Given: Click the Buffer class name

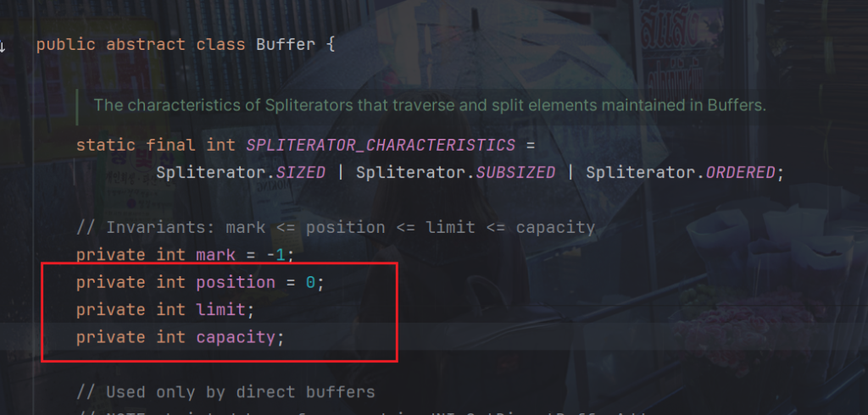Looking at the screenshot, I should (285, 44).
